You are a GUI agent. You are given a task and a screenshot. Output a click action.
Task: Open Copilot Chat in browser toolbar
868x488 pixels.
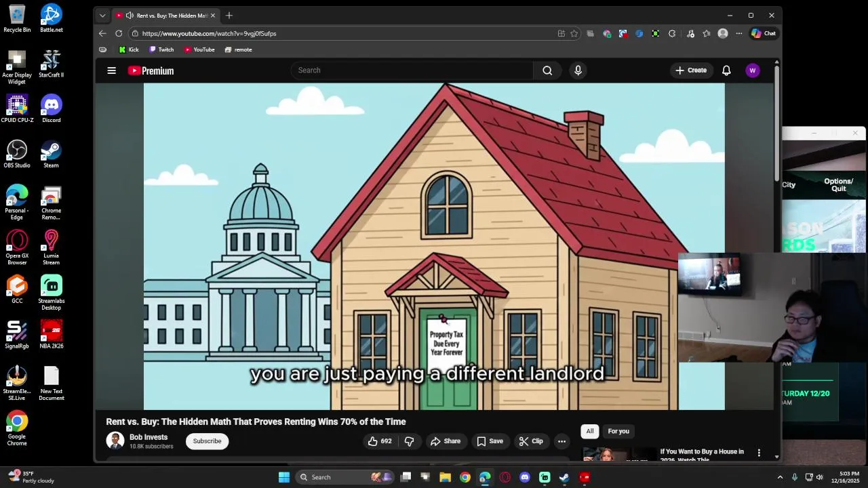tap(764, 33)
